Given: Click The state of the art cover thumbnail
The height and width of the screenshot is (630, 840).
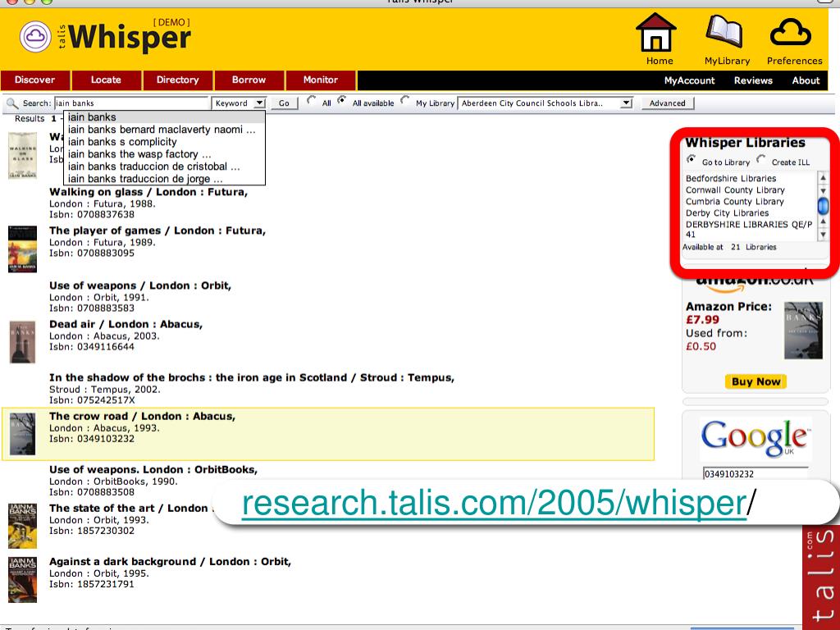Looking at the screenshot, I should pyautogui.click(x=22, y=526).
